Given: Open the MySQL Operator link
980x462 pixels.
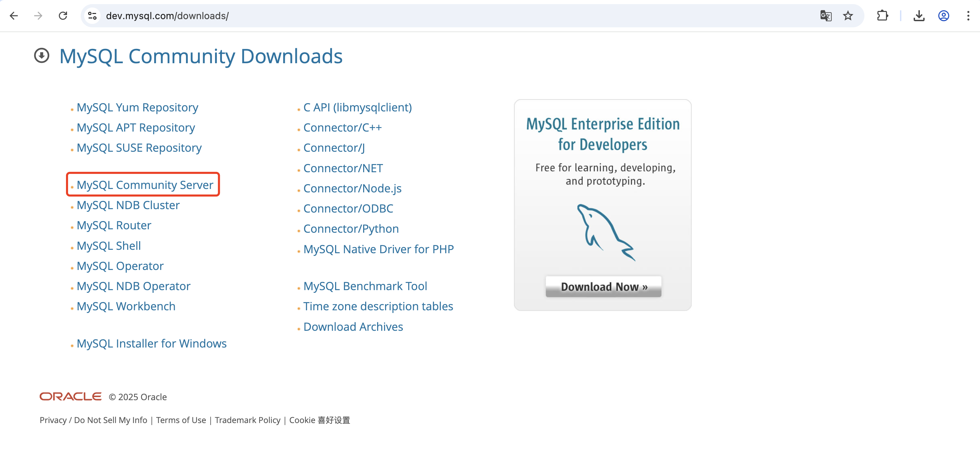Looking at the screenshot, I should [x=120, y=266].
